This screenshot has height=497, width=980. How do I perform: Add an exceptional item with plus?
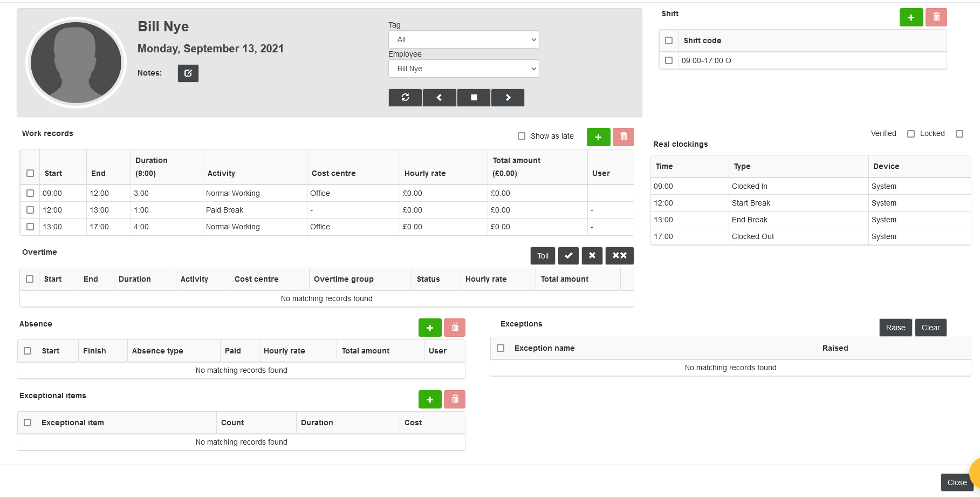[430, 399]
